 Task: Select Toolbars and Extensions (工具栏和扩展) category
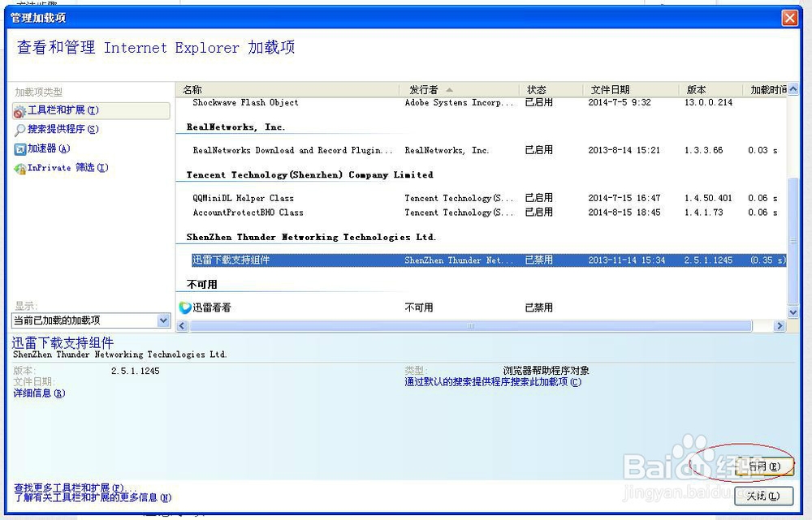91,110
